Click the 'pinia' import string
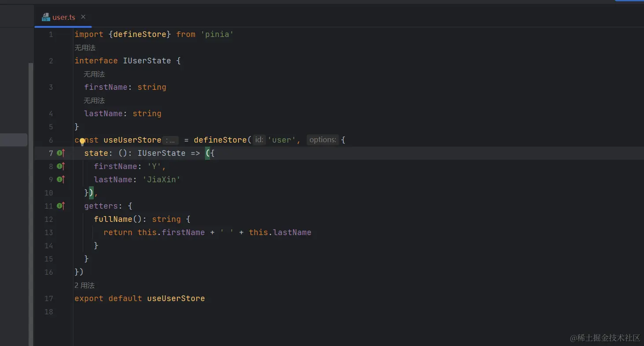The image size is (644, 346). tap(217, 34)
